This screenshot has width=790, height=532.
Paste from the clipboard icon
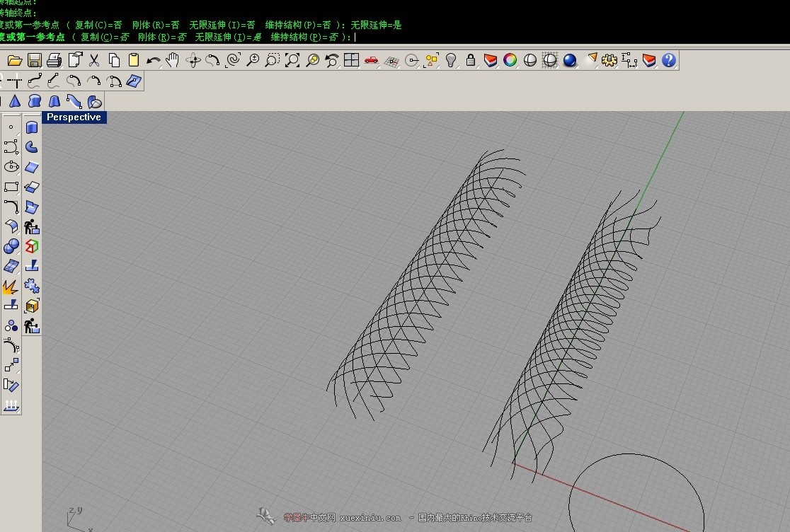tap(134, 60)
